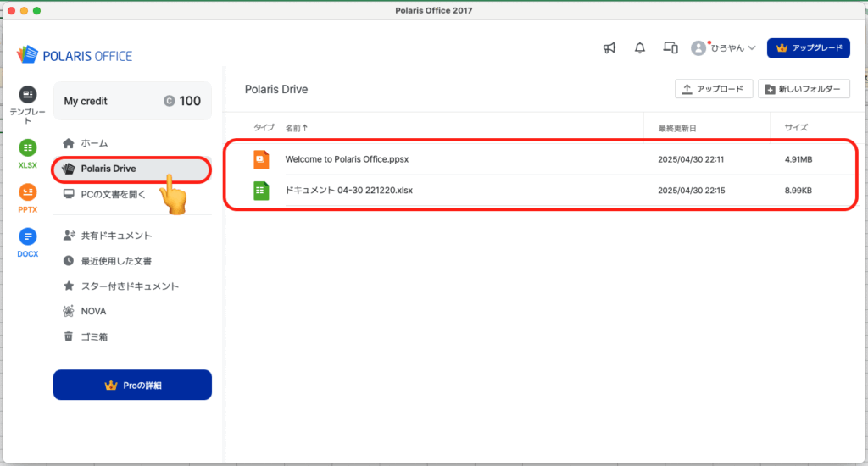This screenshot has height=466, width=868.
Task: Click the Proの詳細 button
Action: coord(132,386)
